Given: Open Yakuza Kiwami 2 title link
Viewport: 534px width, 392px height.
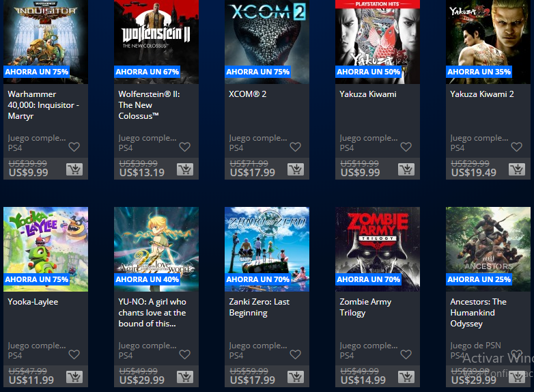Looking at the screenshot, I should point(482,94).
